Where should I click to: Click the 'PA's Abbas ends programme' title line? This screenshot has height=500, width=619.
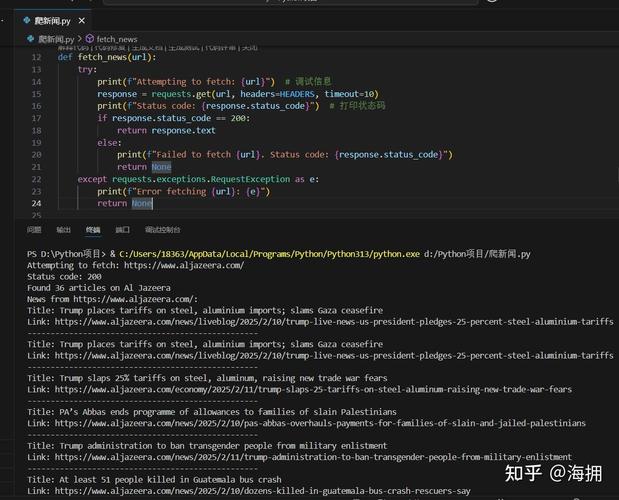(212, 412)
